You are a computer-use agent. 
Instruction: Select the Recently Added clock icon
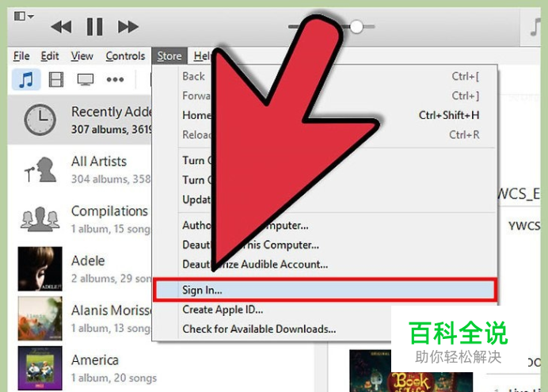[40, 120]
